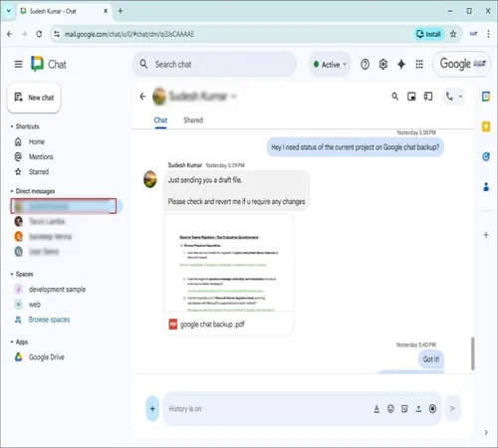Open the web space
498x448 pixels.
(34, 305)
